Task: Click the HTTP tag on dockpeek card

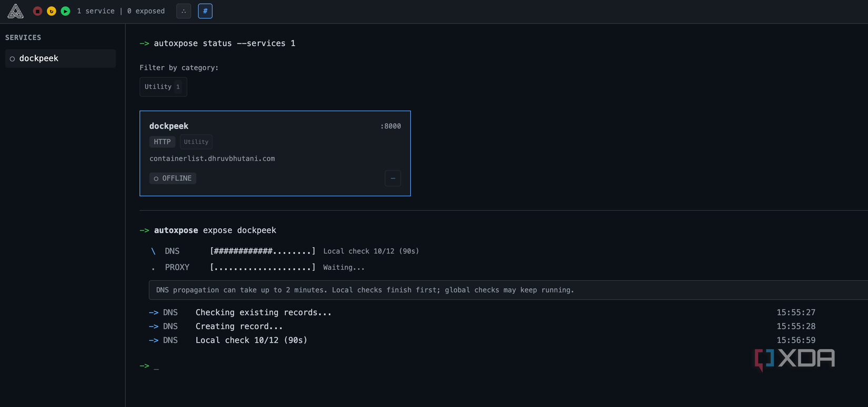Action: pos(162,141)
